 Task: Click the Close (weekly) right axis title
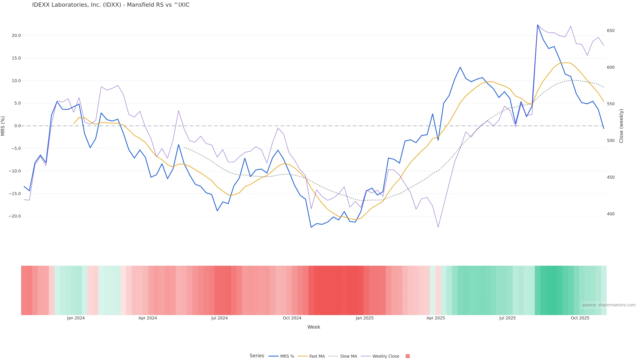pyautogui.click(x=621, y=126)
